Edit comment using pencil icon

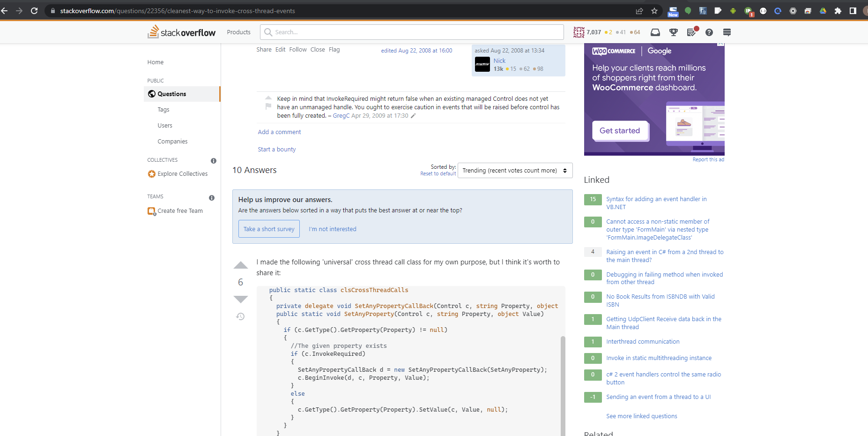[x=413, y=116]
